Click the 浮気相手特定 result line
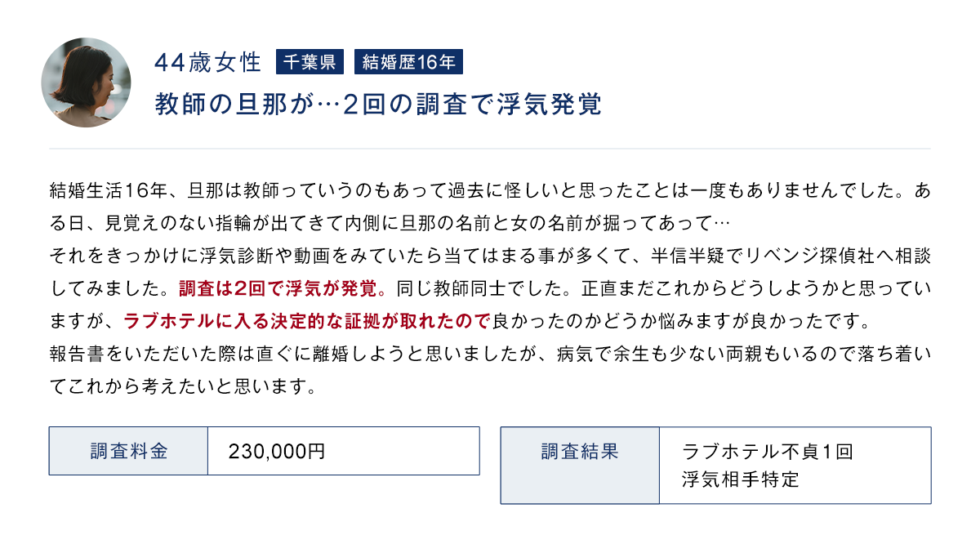Image resolution: width=980 pixels, height=553 pixels. 741,479
